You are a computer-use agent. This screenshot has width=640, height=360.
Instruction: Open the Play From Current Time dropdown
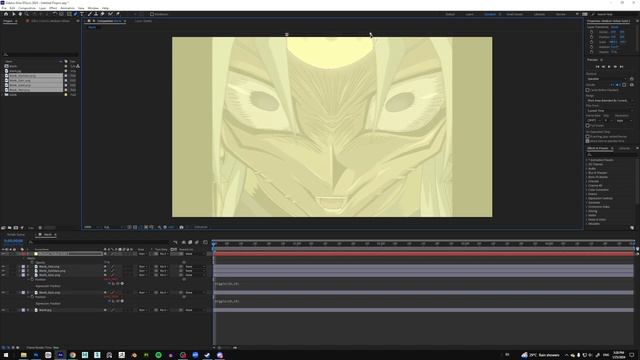(x=610, y=111)
